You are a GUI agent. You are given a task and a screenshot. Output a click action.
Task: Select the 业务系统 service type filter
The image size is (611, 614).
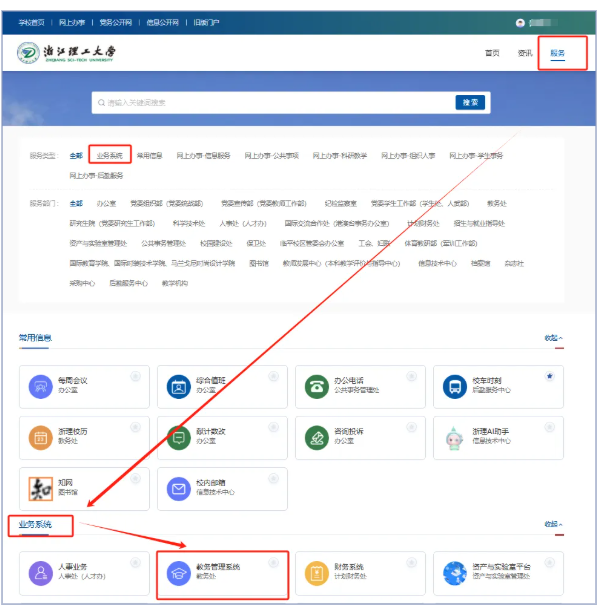[x=109, y=156]
